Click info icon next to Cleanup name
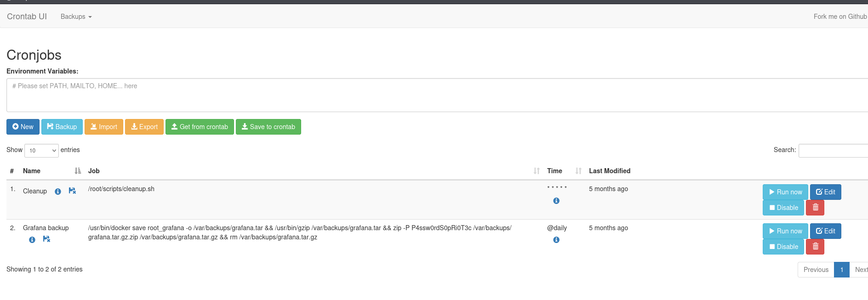This screenshot has width=868, height=300. pyautogui.click(x=58, y=192)
